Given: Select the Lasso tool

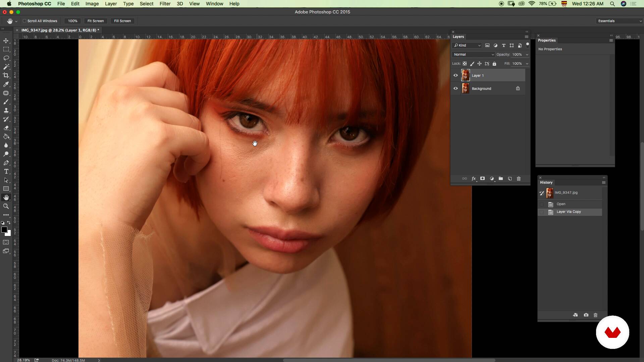Looking at the screenshot, I should (x=6, y=58).
